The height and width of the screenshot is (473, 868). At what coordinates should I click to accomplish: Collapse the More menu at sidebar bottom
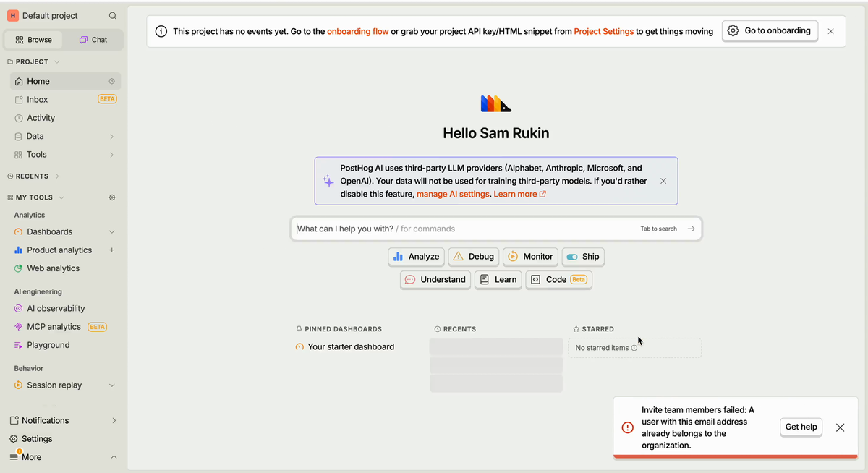[113, 457]
